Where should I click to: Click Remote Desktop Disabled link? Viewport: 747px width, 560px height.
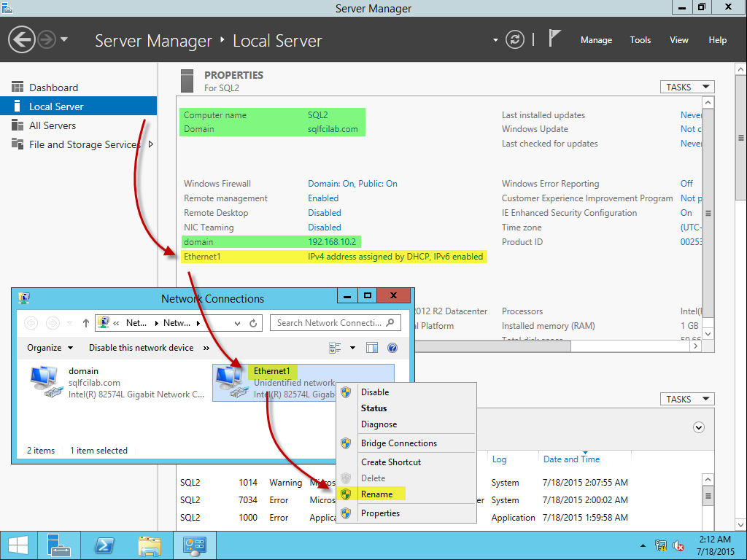[x=325, y=213]
